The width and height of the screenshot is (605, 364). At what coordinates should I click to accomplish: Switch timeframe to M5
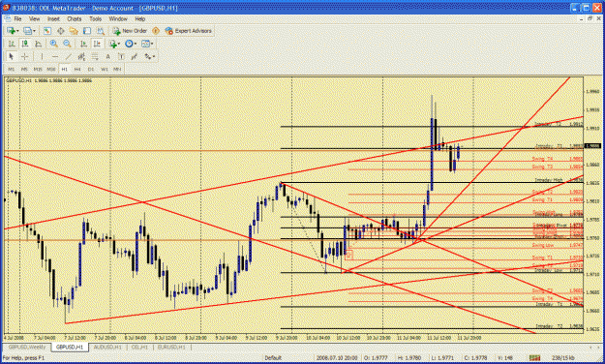click(24, 69)
